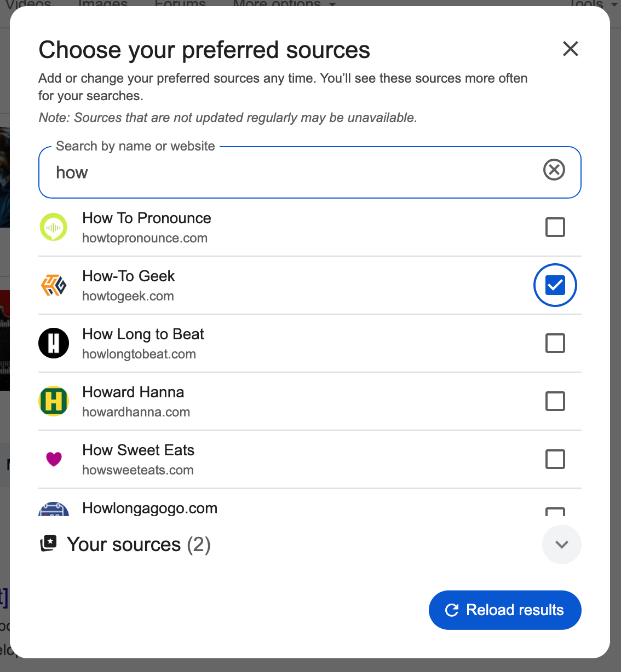Uncheck How-To Geek preferred source

(555, 285)
